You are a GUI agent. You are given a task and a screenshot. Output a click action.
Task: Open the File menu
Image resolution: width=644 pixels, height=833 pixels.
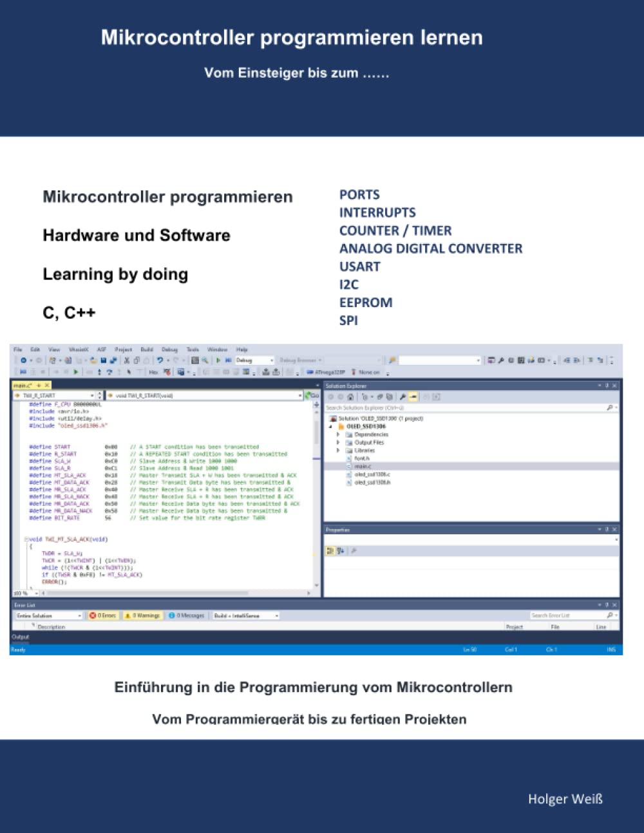click(x=18, y=350)
